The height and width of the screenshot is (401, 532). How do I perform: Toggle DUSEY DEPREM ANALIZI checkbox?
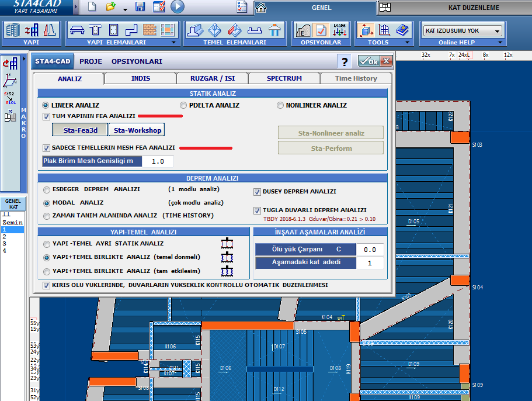[258, 191]
